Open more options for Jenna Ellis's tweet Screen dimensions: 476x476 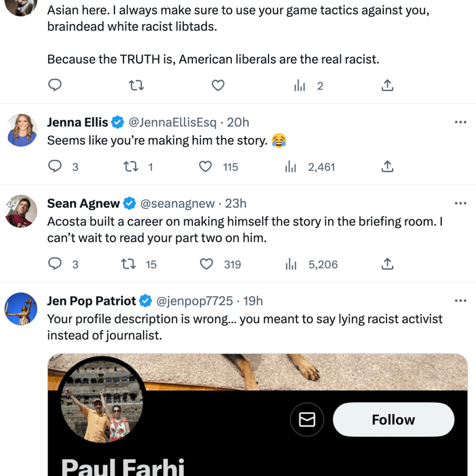460,122
